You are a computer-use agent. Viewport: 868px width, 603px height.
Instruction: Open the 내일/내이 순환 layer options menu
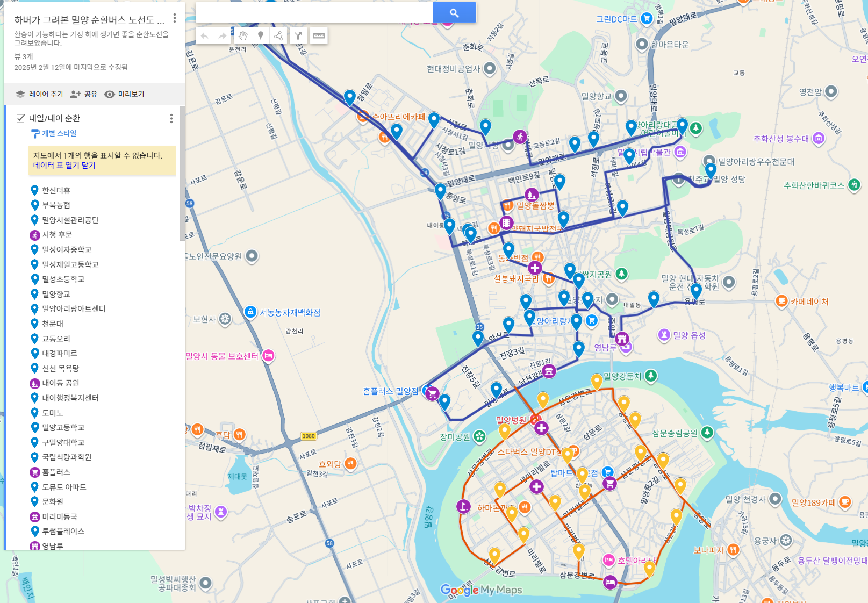[x=171, y=118]
